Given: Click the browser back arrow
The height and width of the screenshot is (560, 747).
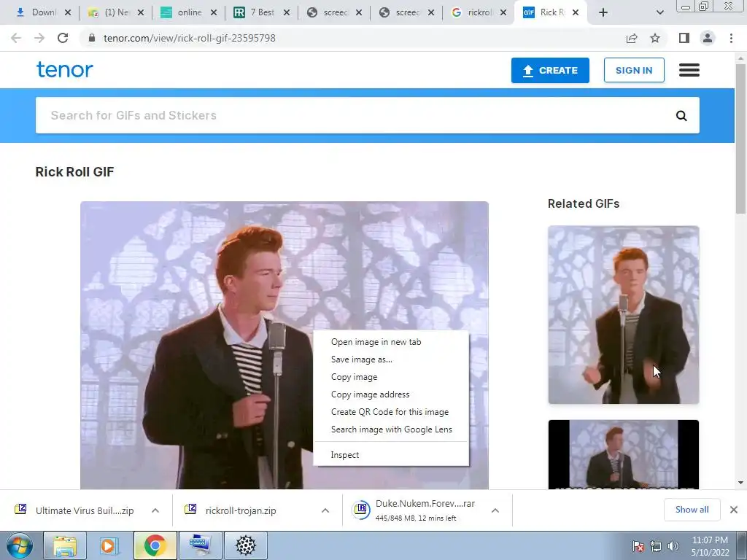Looking at the screenshot, I should (16, 38).
